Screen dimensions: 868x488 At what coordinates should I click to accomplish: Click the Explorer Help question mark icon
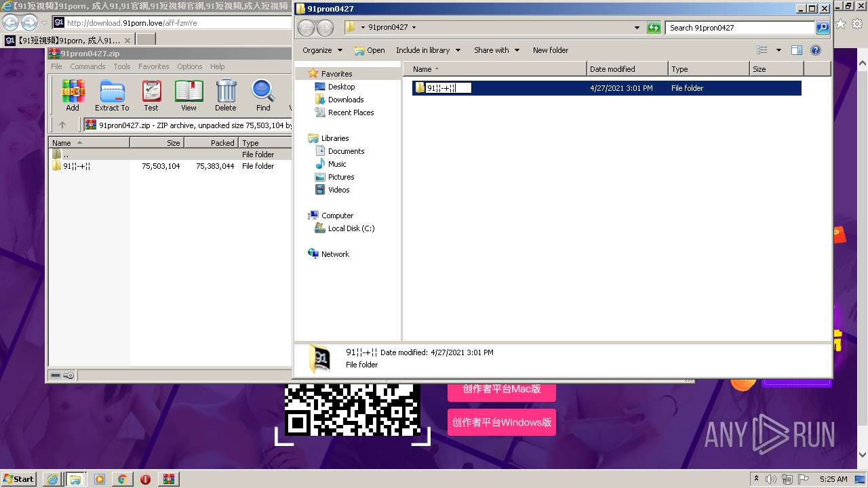pos(816,50)
